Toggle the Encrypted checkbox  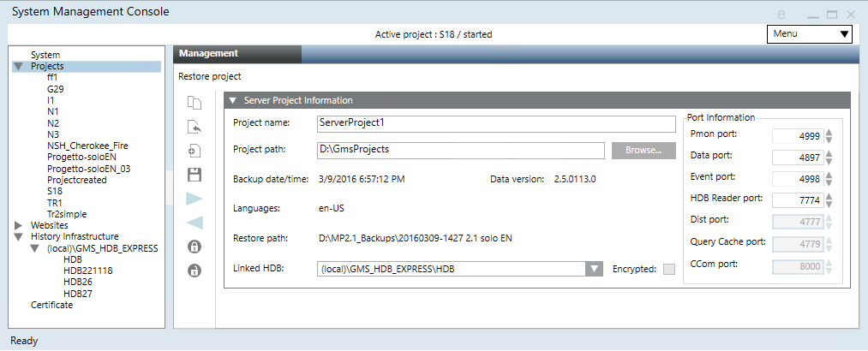pyautogui.click(x=668, y=269)
